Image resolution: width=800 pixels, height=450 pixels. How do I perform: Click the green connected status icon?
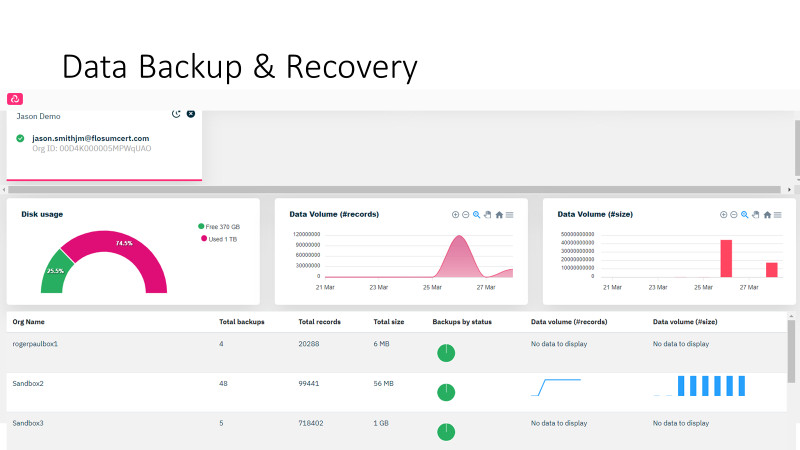point(20,138)
